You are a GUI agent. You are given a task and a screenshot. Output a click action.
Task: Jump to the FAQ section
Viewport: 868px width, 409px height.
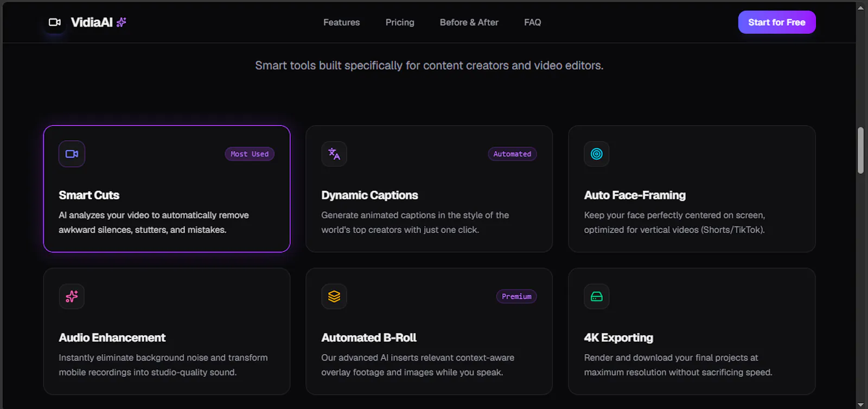tap(533, 22)
